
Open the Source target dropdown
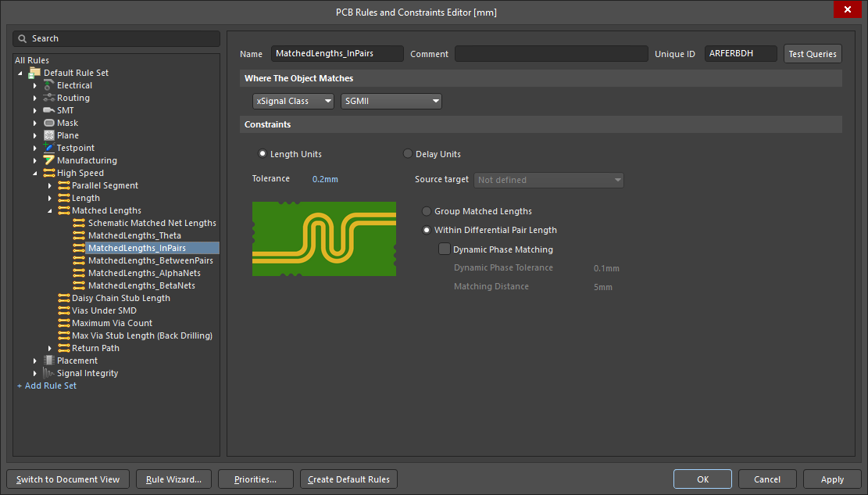[548, 180]
